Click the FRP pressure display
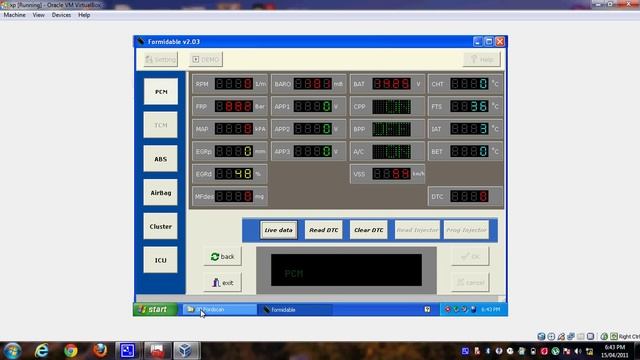Screen dimensions: 640x360 click(x=234, y=107)
